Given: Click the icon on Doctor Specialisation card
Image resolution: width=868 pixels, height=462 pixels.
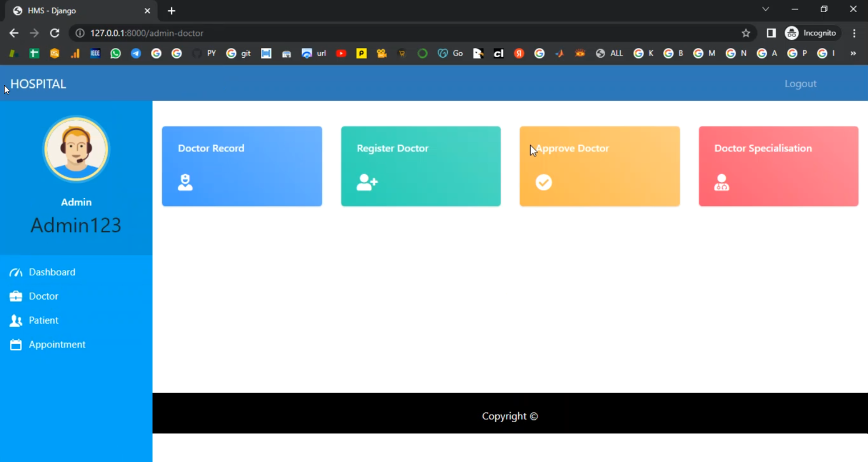Looking at the screenshot, I should 722,183.
